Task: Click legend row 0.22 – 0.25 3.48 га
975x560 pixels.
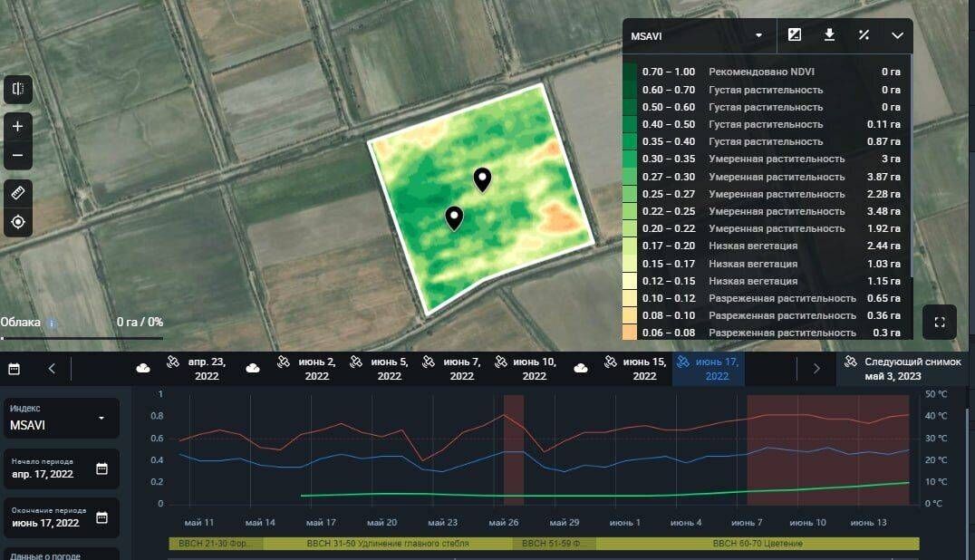Action: coord(766,211)
